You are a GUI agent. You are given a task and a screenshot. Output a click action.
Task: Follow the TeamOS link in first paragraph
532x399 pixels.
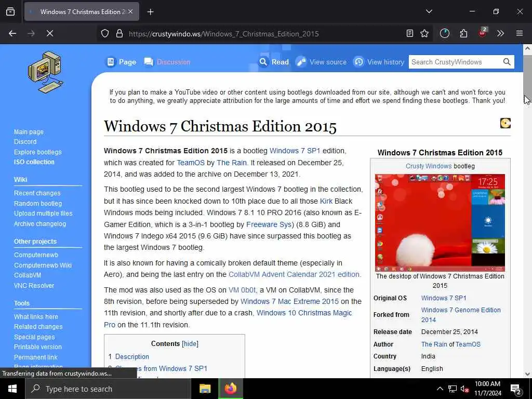pos(191,163)
